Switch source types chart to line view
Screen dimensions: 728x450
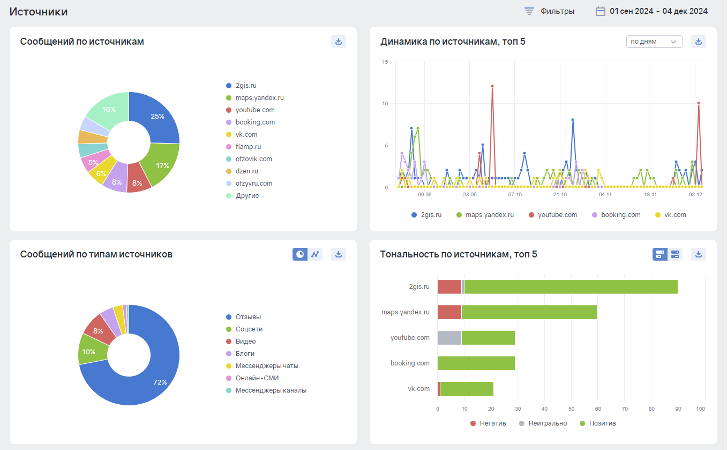[314, 254]
